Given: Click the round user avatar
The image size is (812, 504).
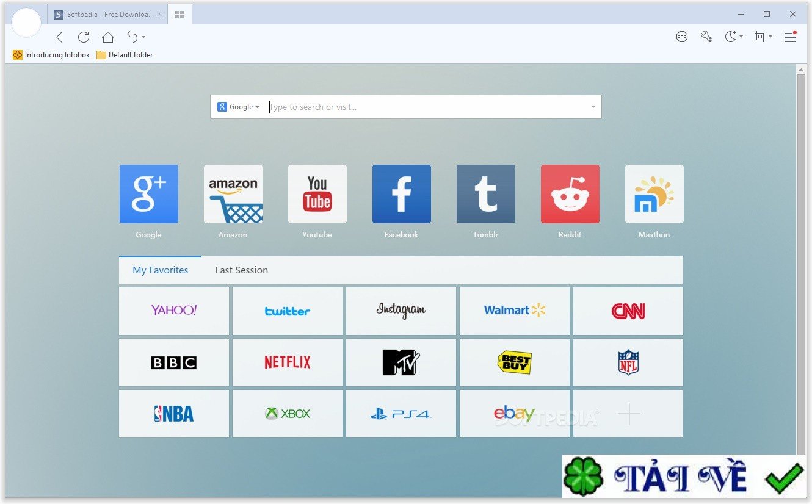Looking at the screenshot, I should coord(26,23).
